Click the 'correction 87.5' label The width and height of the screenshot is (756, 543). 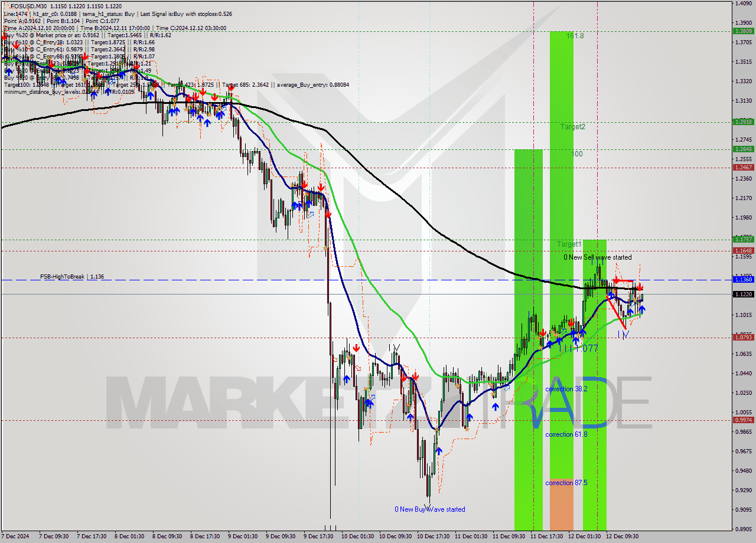click(x=566, y=483)
